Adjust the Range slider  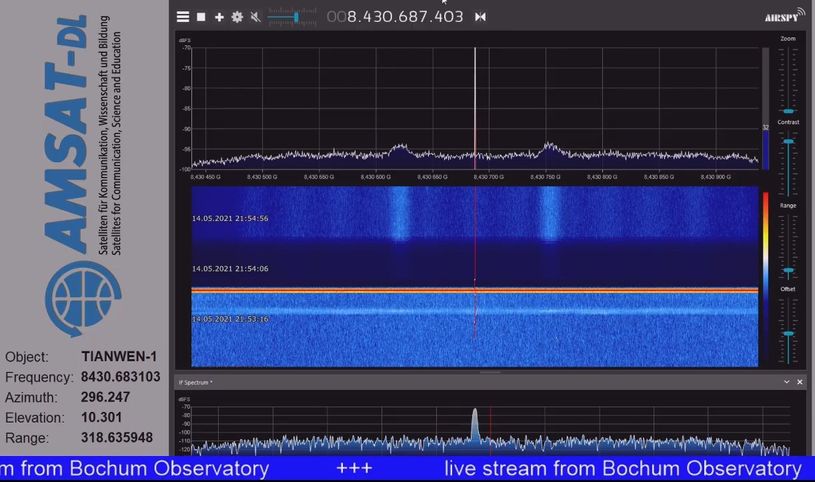pyautogui.click(x=788, y=270)
